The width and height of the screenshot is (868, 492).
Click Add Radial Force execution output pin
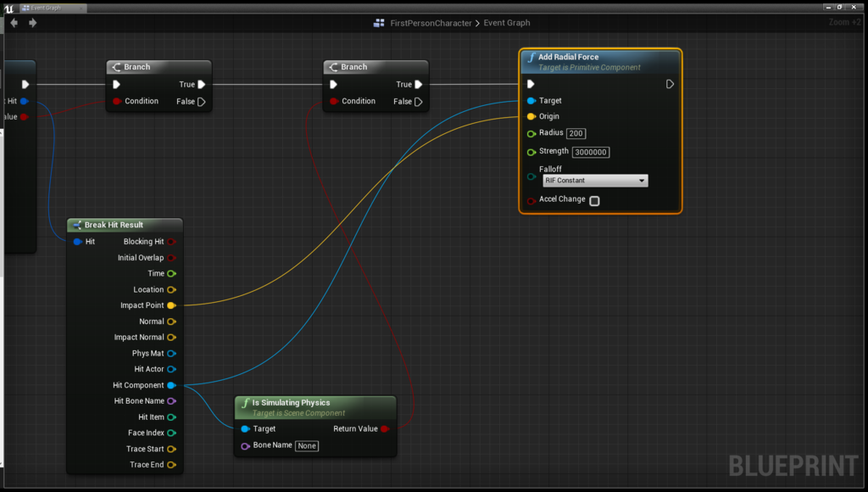tap(670, 84)
